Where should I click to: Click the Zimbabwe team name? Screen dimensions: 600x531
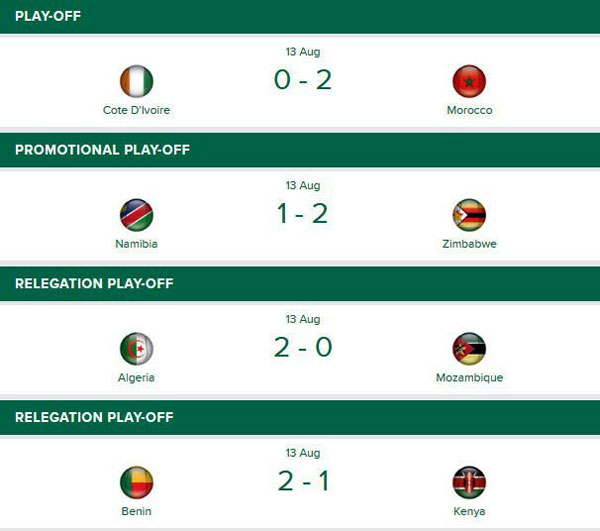469,244
